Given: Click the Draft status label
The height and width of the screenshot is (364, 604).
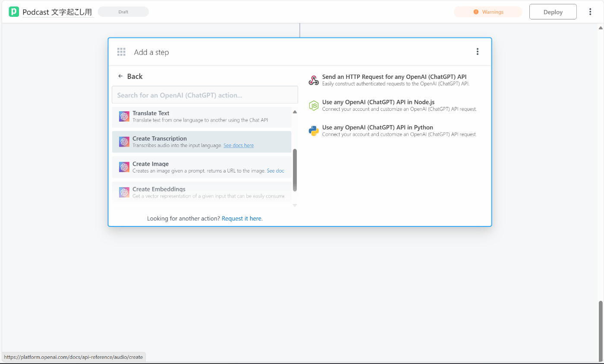Looking at the screenshot, I should [123, 12].
